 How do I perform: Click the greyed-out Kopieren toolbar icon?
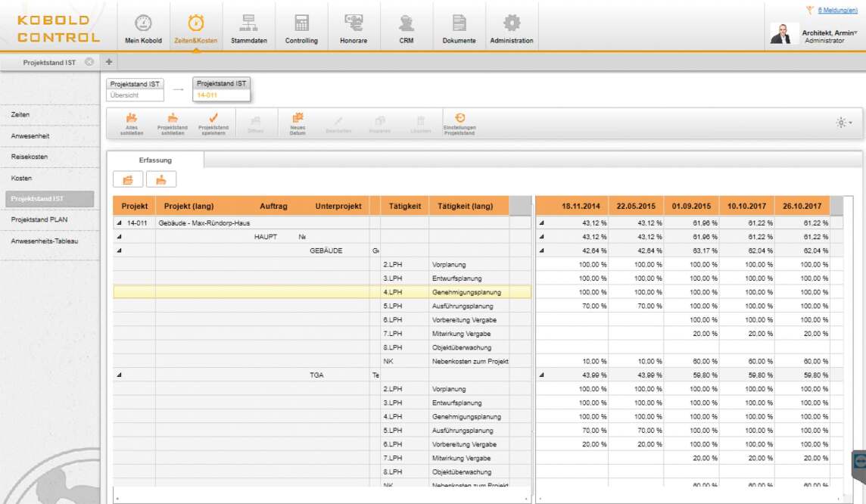(x=379, y=120)
